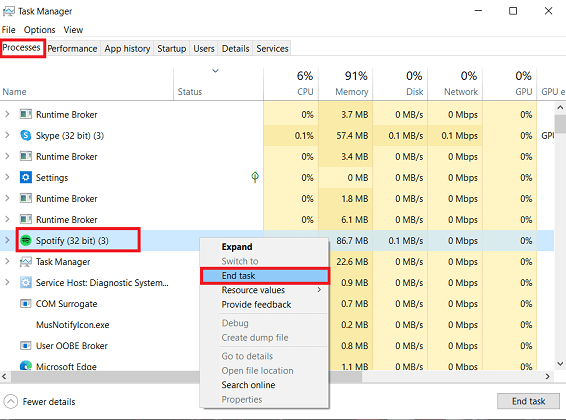Click the Task Manager process icon
Screen dimensions: 566x420
(25, 262)
